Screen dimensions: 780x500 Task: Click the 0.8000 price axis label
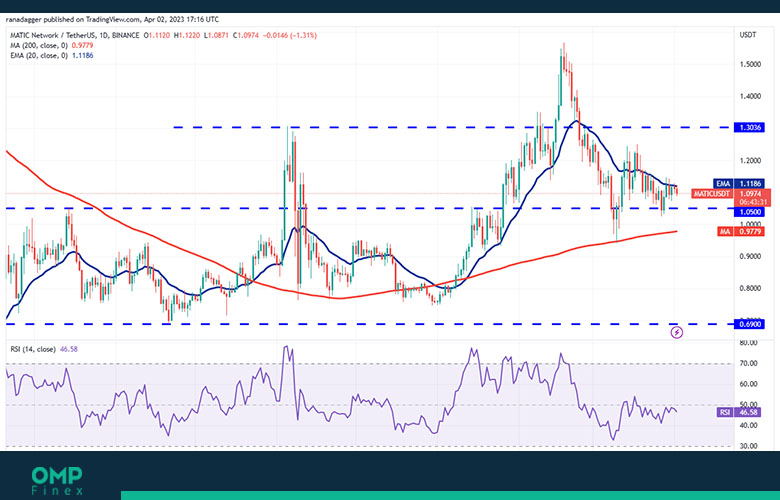click(x=750, y=288)
